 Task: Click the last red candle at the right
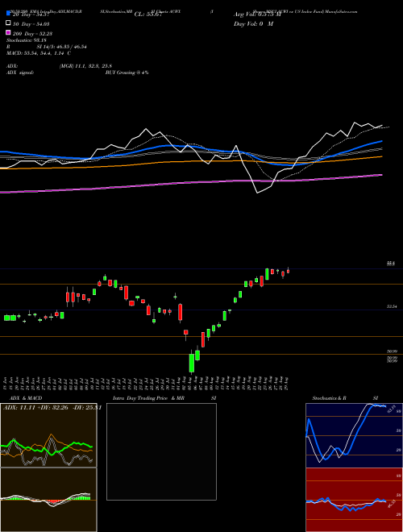click(x=288, y=270)
